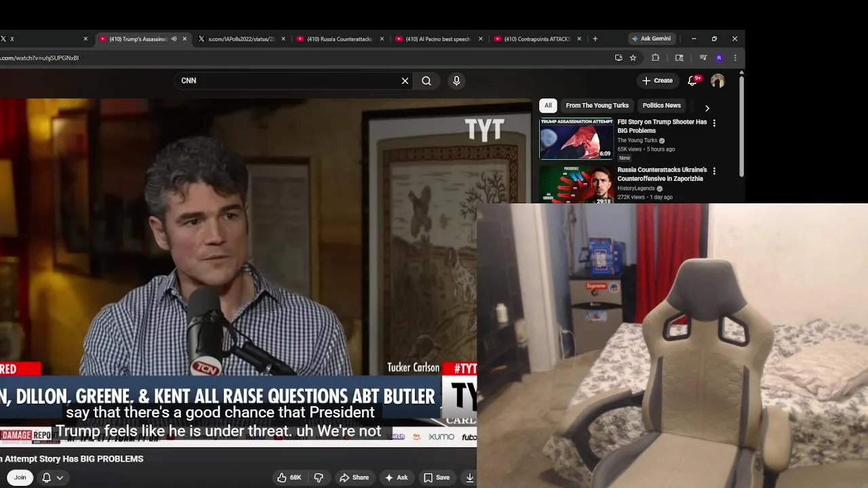Open Russia Counterattacks Ukraine's Counteroffensive title
The width and height of the screenshot is (868, 488).
662,174
